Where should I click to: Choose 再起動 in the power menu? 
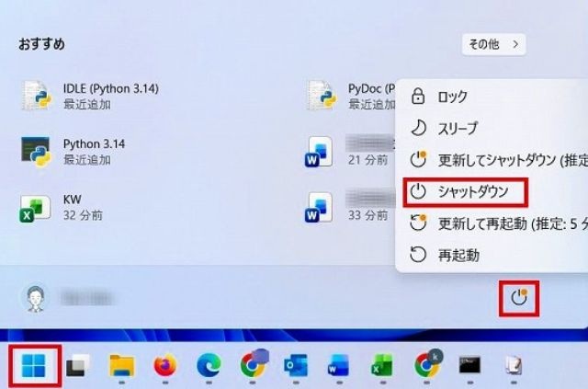pyautogui.click(x=458, y=255)
